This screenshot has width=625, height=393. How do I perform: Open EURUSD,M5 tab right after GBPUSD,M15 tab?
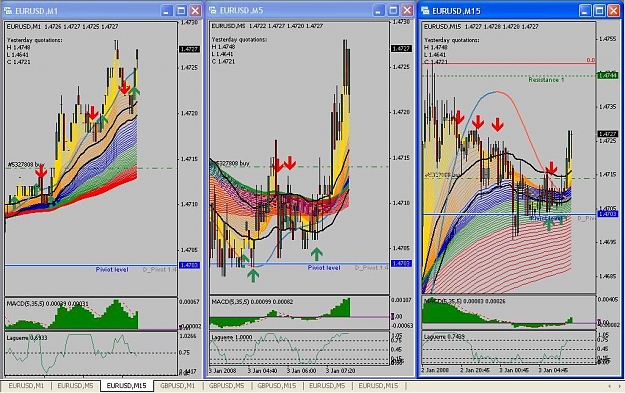coord(327,386)
